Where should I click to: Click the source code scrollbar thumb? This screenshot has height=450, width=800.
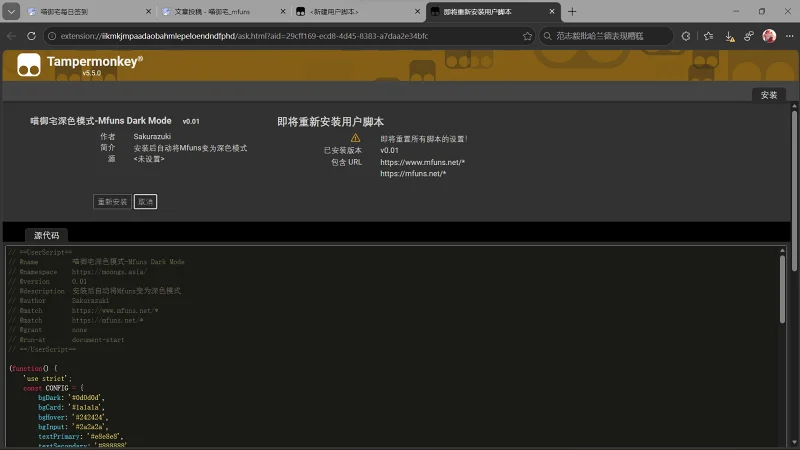click(782, 289)
